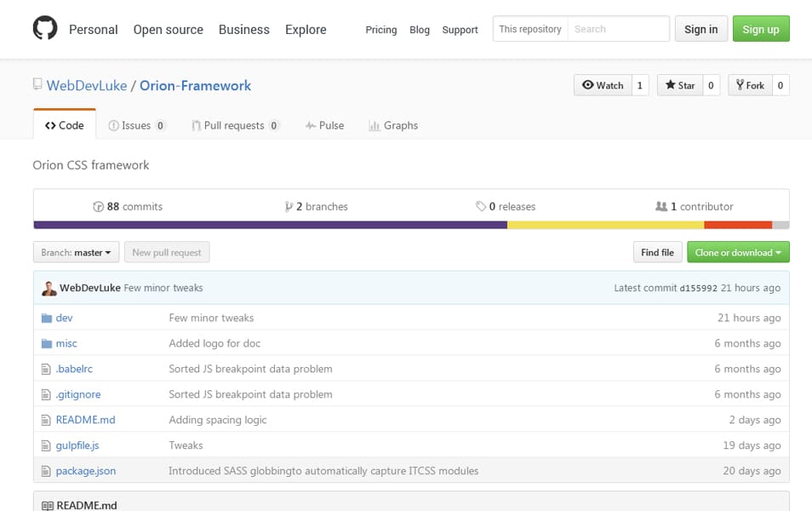
Task: Open the Branch: master dropdown
Action: click(76, 252)
